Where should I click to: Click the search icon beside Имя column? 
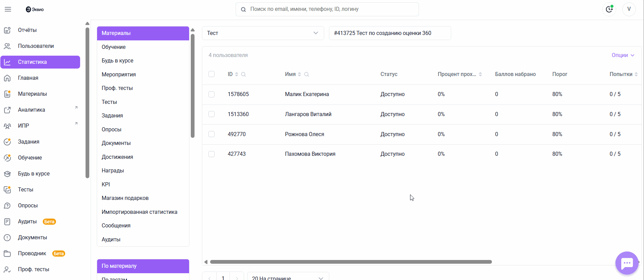point(307,74)
